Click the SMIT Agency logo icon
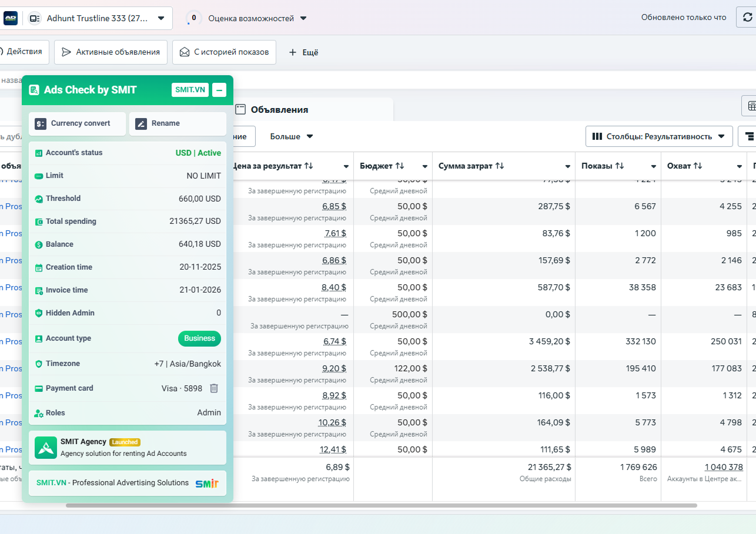Viewport: 756px width, 534px height. 46,448
